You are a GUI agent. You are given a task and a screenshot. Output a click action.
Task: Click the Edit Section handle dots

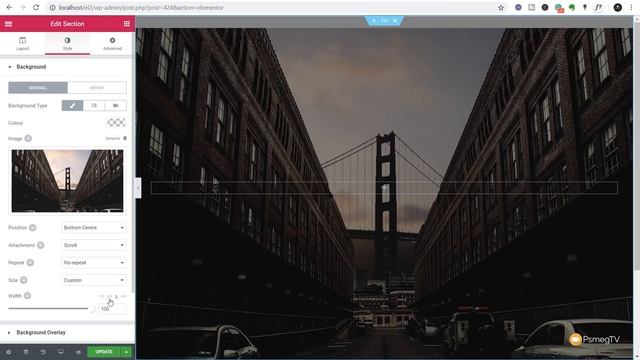384,20
